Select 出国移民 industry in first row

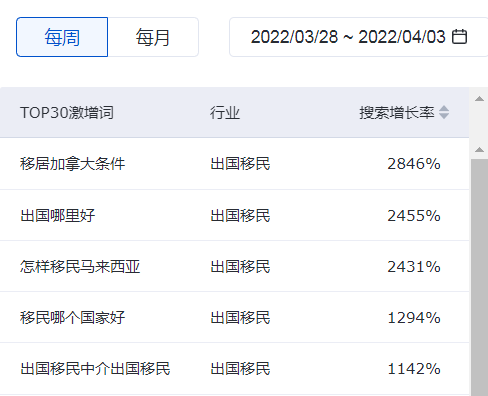pos(240,164)
